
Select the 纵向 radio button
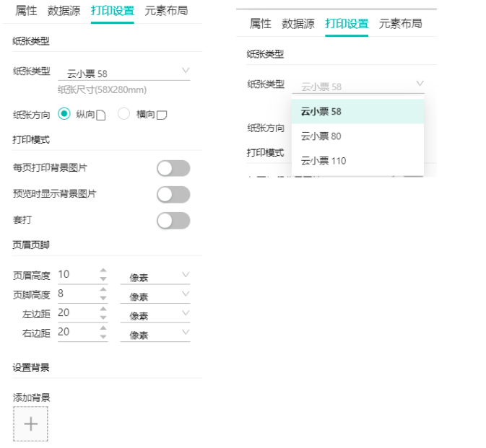pos(64,114)
